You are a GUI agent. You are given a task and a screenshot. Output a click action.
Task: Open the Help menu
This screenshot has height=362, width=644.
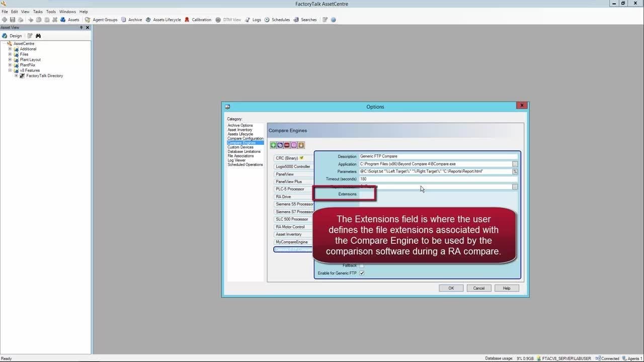coord(84,12)
